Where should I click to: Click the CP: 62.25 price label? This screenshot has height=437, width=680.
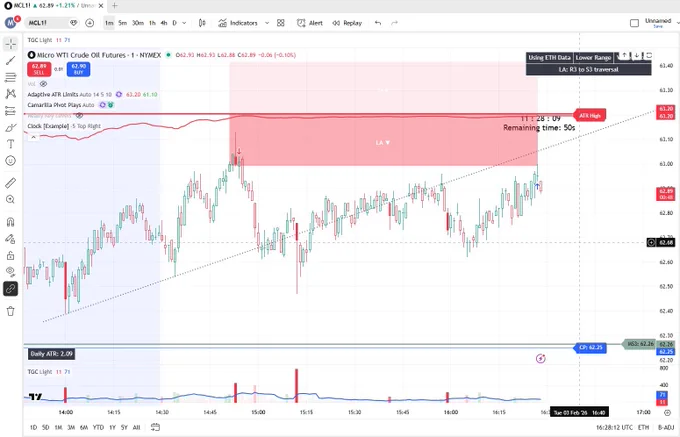(x=590, y=348)
